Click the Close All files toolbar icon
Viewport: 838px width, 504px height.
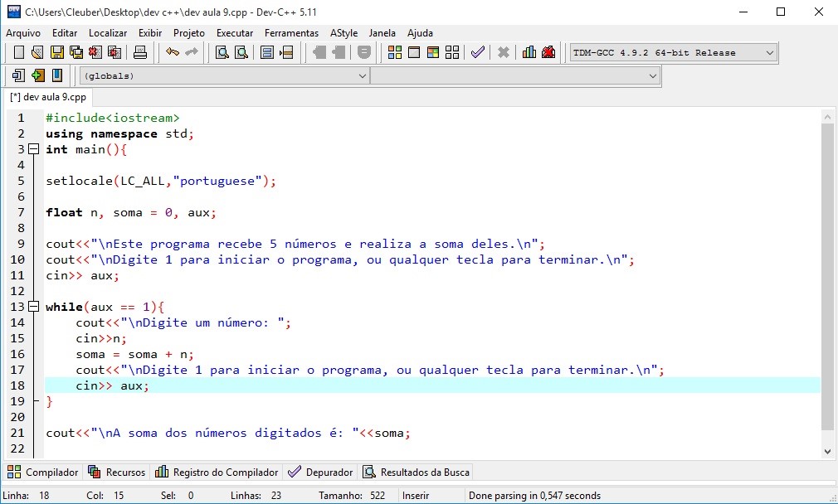click(x=114, y=52)
